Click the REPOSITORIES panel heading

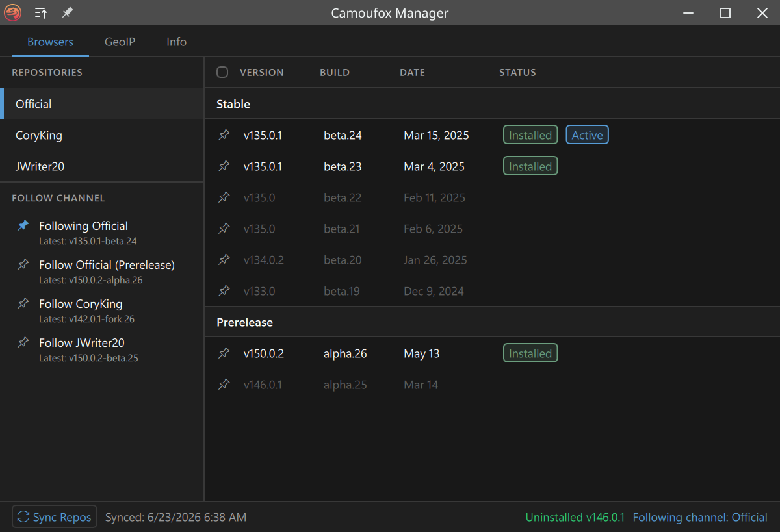pos(47,72)
